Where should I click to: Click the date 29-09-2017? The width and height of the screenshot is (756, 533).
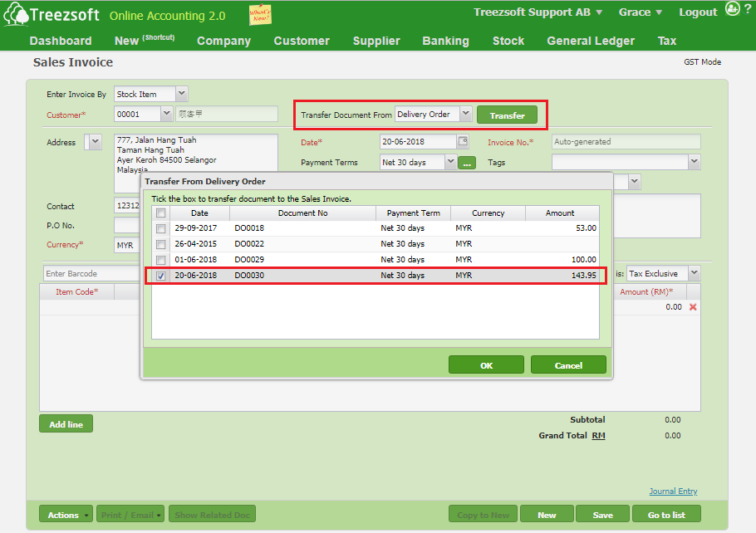(196, 228)
